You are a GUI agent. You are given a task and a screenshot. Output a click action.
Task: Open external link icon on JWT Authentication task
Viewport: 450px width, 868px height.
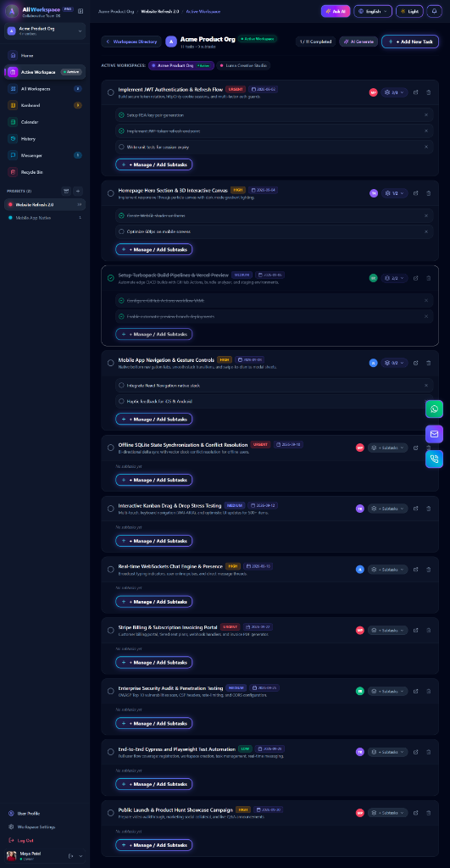[x=416, y=92]
